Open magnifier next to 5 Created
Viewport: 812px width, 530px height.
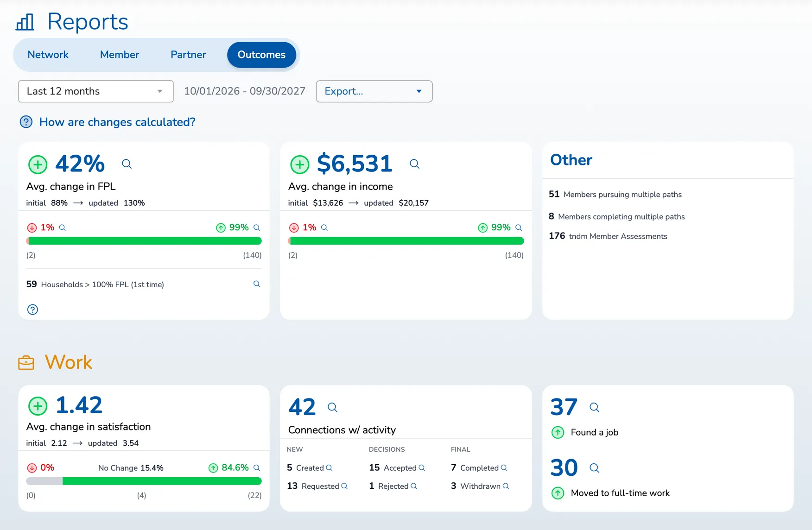329,468
